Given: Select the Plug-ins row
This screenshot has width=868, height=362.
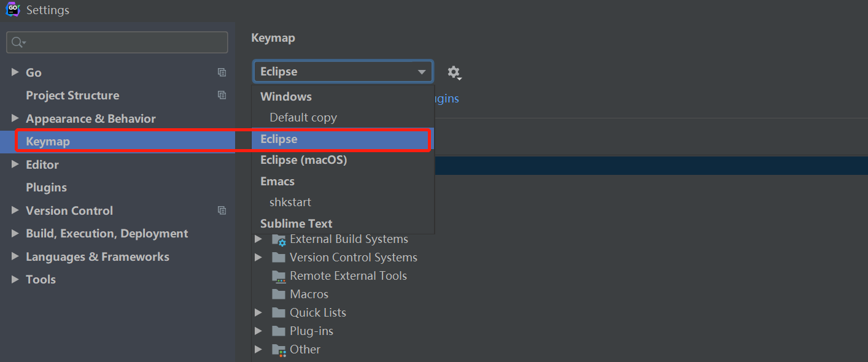Looking at the screenshot, I should pos(311,331).
